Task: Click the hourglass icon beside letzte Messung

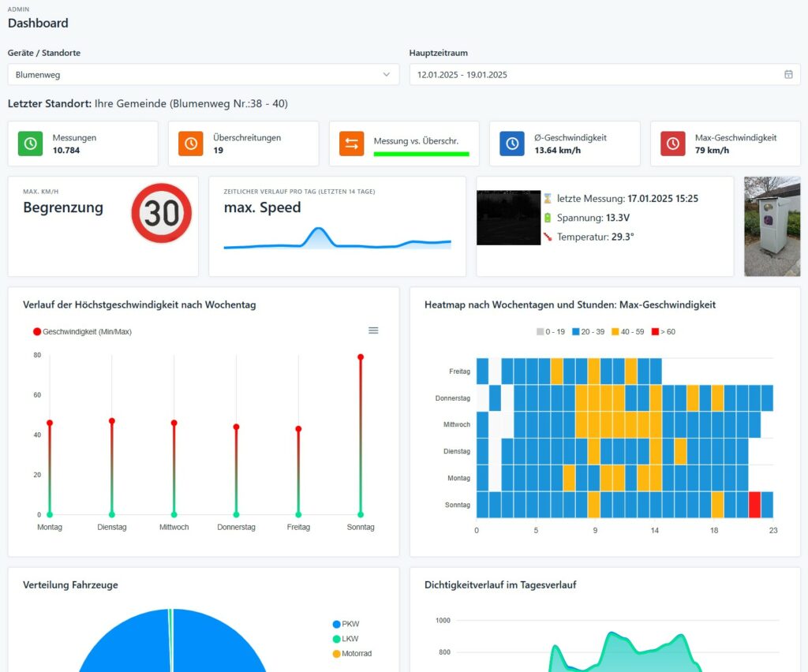Action: (548, 198)
